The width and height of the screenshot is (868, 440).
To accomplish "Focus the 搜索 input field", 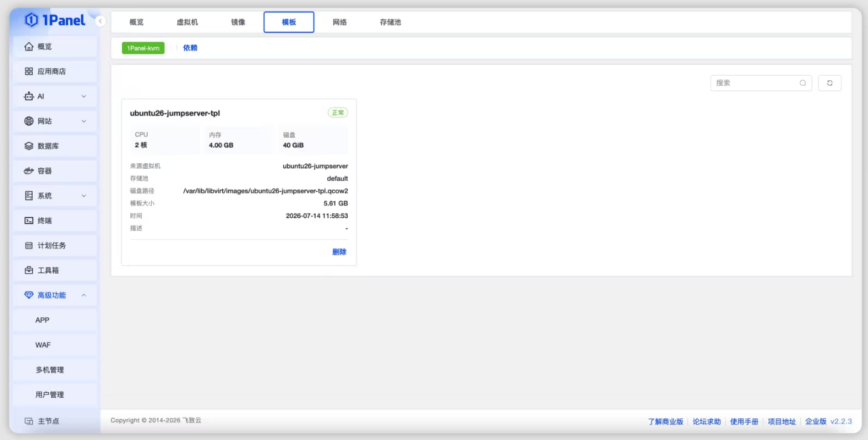I will coord(761,83).
